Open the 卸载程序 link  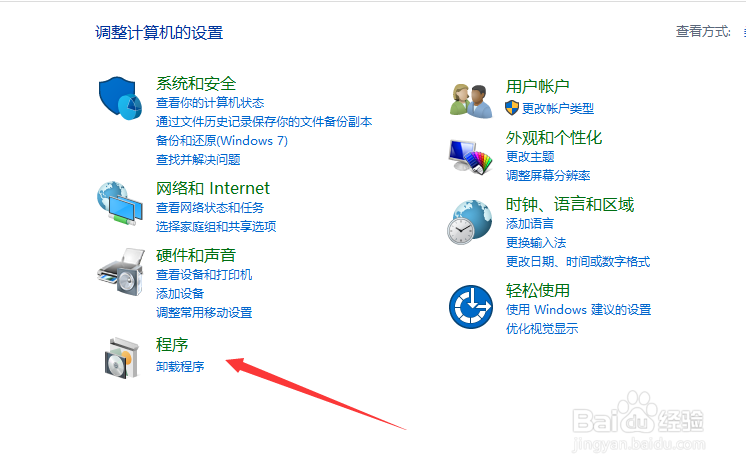pos(180,366)
